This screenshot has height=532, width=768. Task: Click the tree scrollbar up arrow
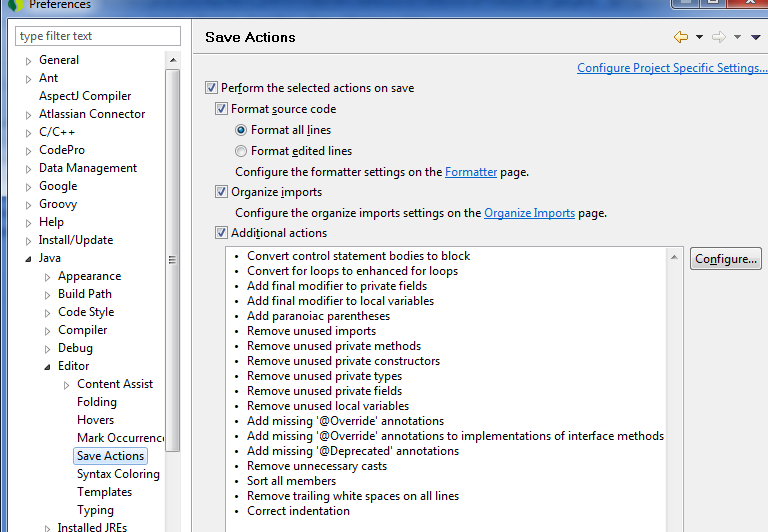pyautogui.click(x=173, y=60)
